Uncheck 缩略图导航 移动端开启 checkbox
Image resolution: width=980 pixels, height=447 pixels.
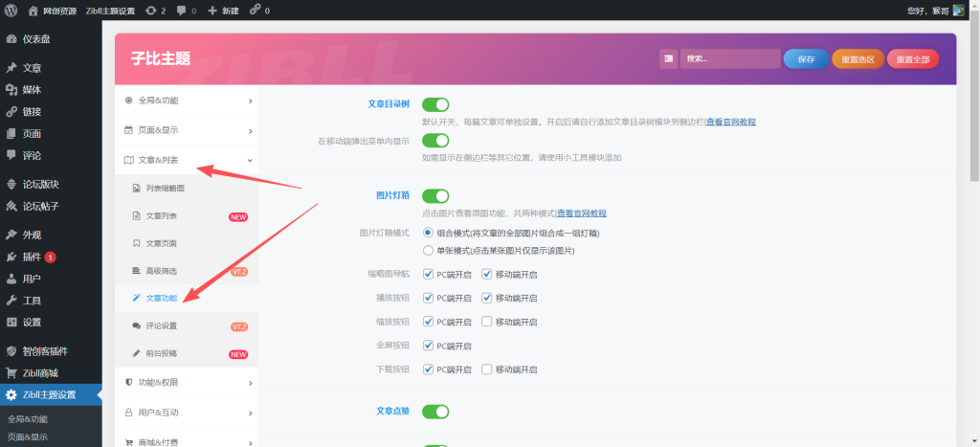(487, 274)
